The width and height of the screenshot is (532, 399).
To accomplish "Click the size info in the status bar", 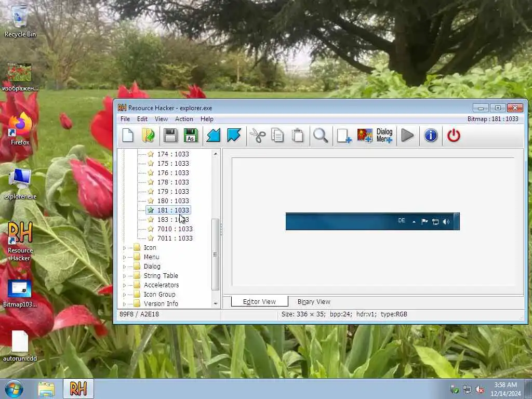I will 344,314.
